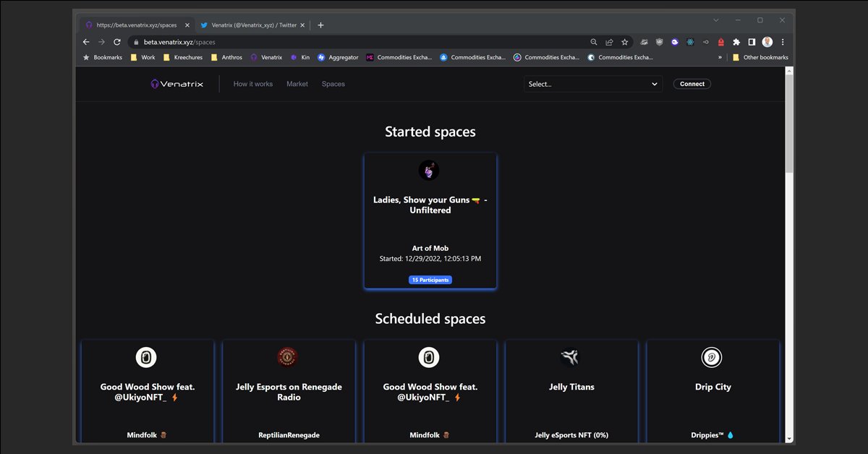Click the scrollbar down arrow
The height and width of the screenshot is (454, 868).
pos(789,438)
